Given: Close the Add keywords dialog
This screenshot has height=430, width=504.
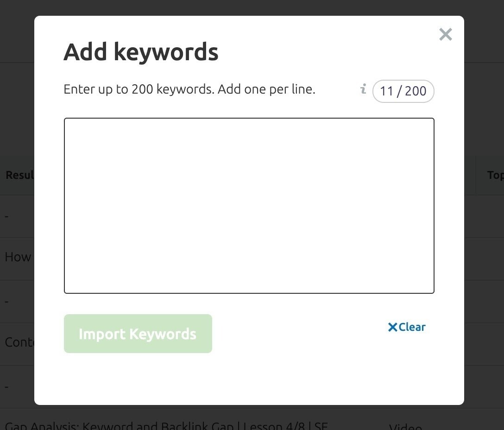Looking at the screenshot, I should click(445, 34).
